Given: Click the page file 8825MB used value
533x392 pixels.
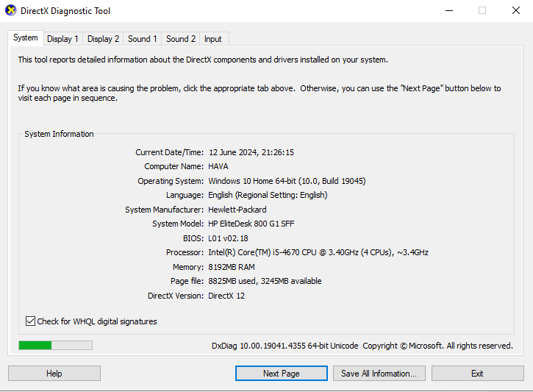Looking at the screenshot, I should (x=265, y=281).
